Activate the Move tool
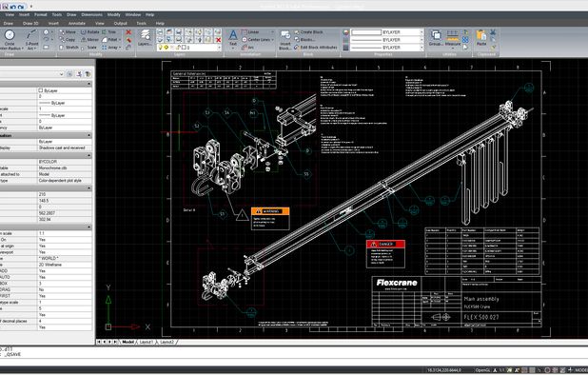Screen dimensions: 588x375 coord(68,32)
